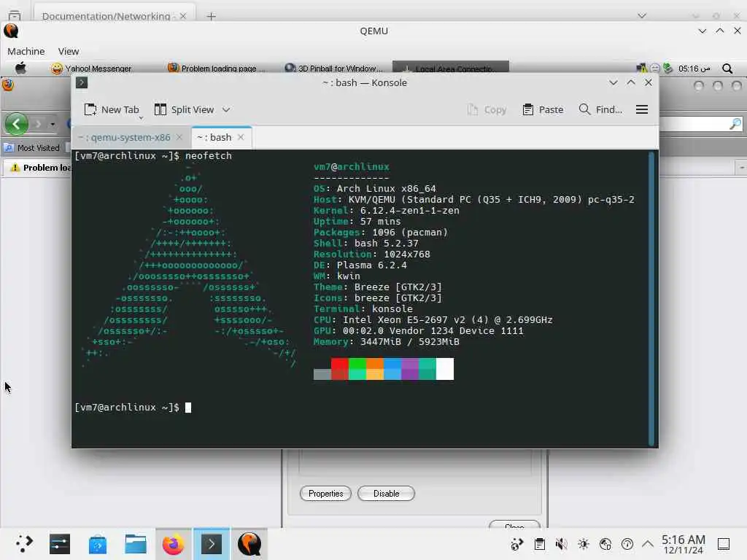
Task: Switch to 3D Pinball for Windows task
Action: click(333, 69)
